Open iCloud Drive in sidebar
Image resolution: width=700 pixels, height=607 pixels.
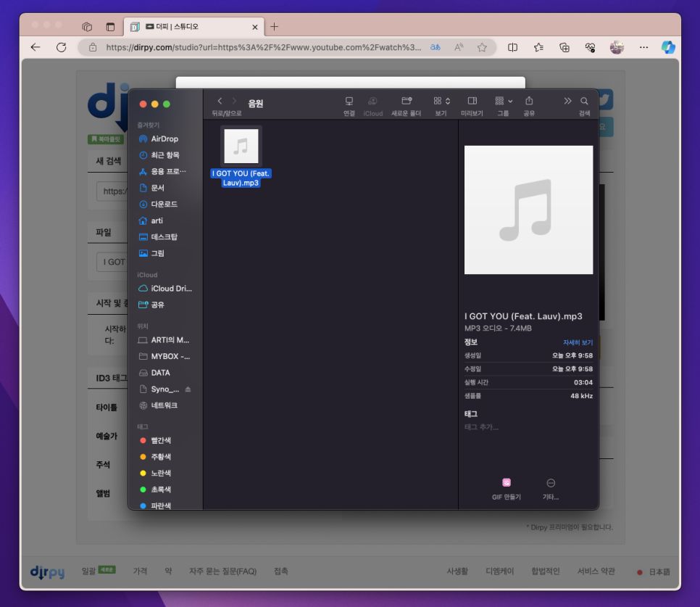pos(164,289)
